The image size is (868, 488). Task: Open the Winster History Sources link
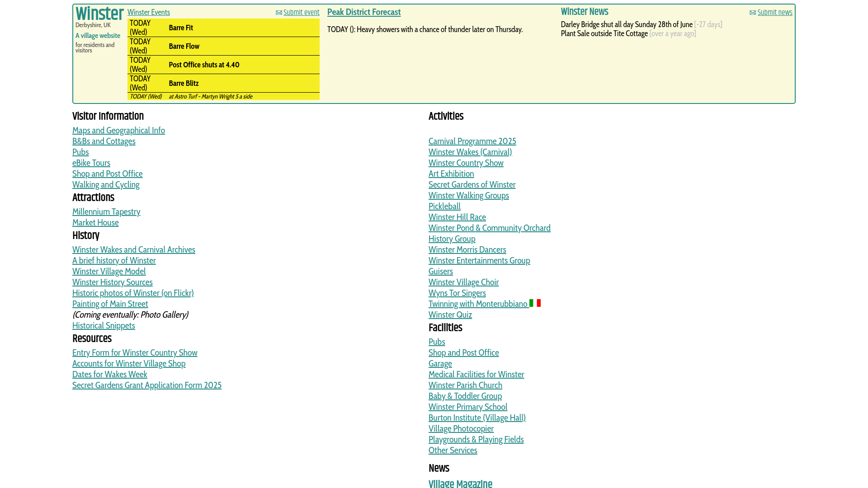(113, 282)
